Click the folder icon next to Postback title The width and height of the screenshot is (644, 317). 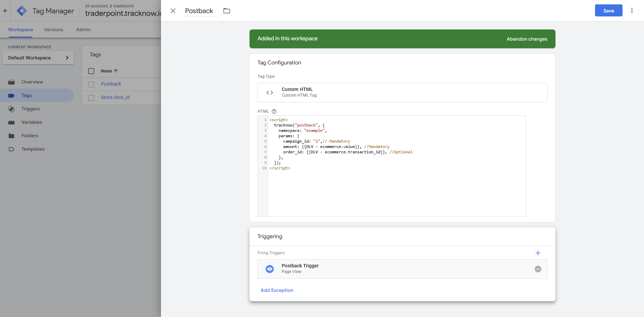[227, 11]
